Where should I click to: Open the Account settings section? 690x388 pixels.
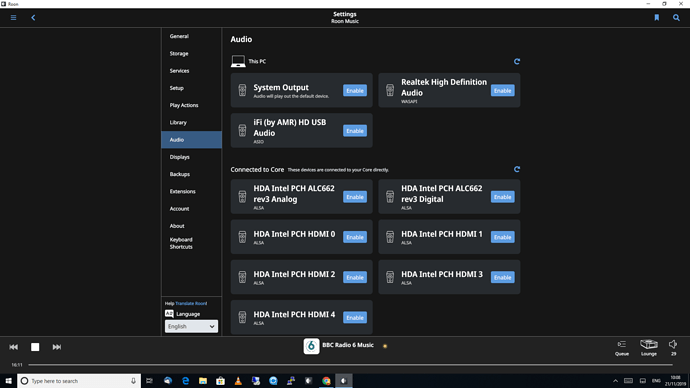[x=191, y=209]
